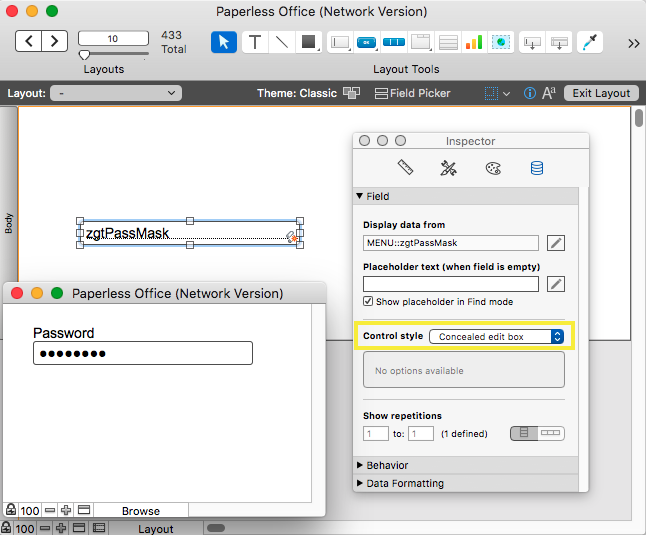Viewport: 646px width, 535px height.
Task: Select the Tab Control tool
Action: [x=421, y=42]
